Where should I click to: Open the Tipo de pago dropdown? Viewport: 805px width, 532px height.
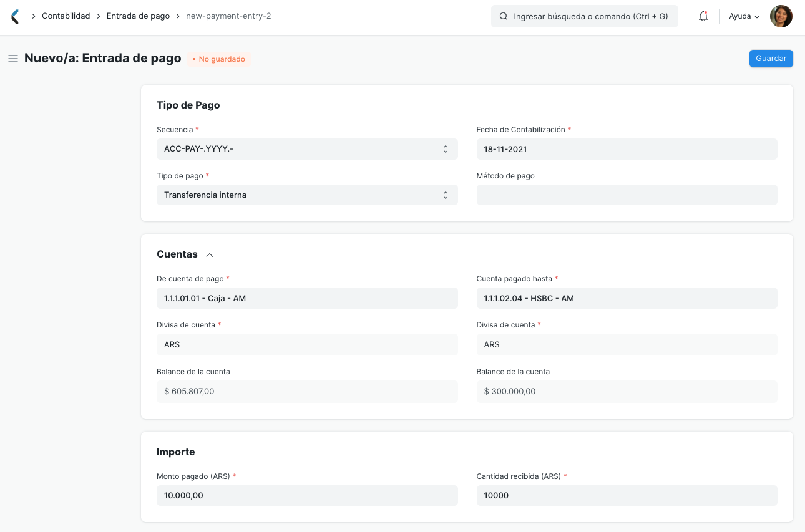tap(307, 195)
